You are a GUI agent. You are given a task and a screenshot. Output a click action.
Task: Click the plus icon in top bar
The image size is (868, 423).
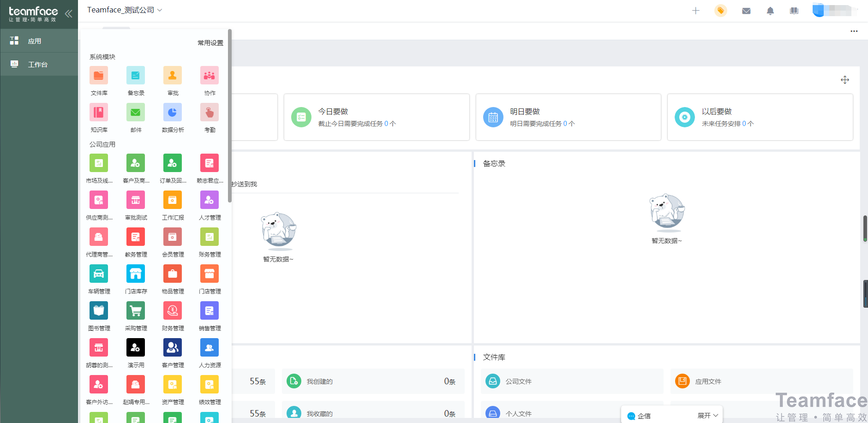pos(696,11)
